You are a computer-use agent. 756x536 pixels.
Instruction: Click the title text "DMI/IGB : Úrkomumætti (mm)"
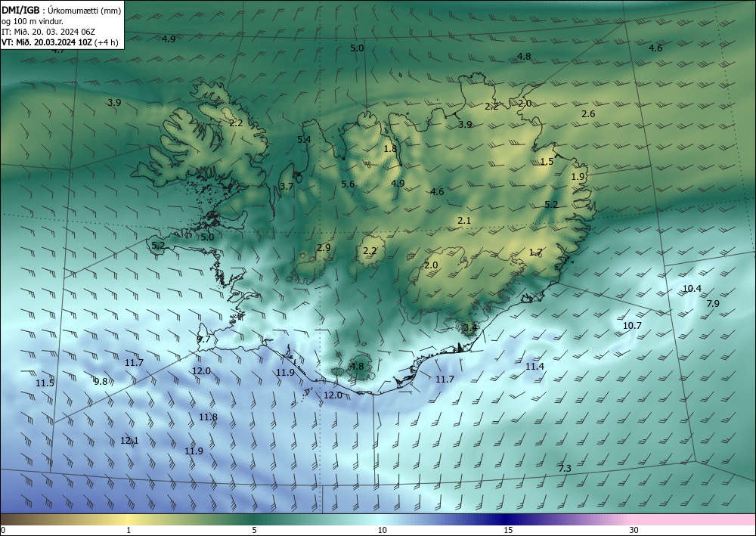click(61, 11)
